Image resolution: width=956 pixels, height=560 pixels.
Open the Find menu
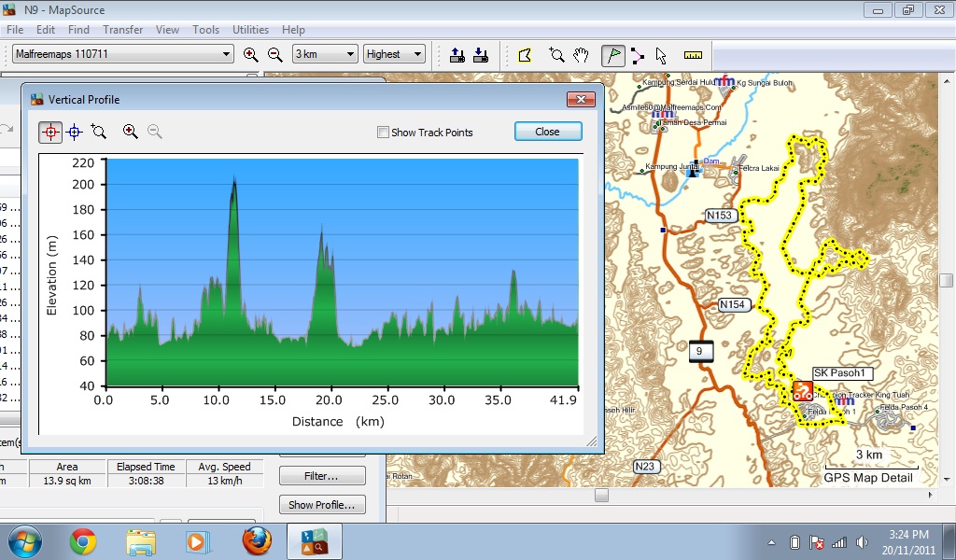78,30
